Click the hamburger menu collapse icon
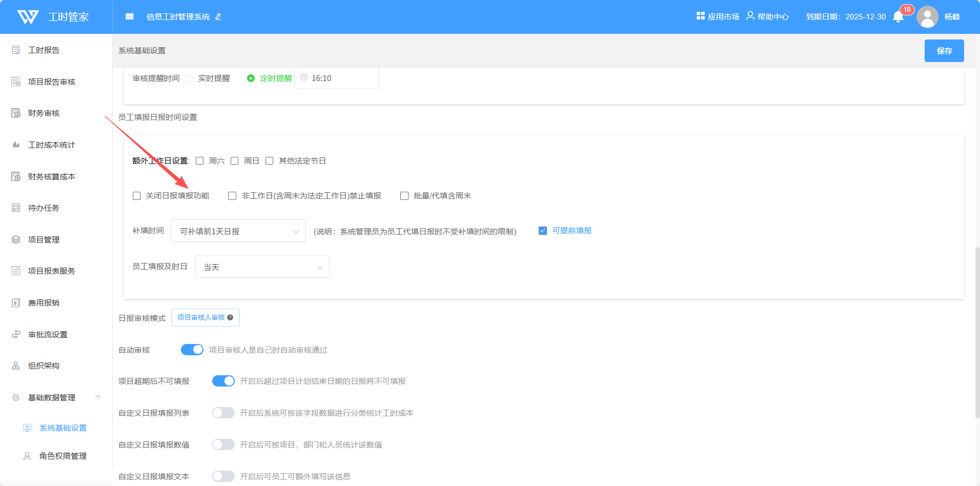980x486 pixels. point(130,17)
